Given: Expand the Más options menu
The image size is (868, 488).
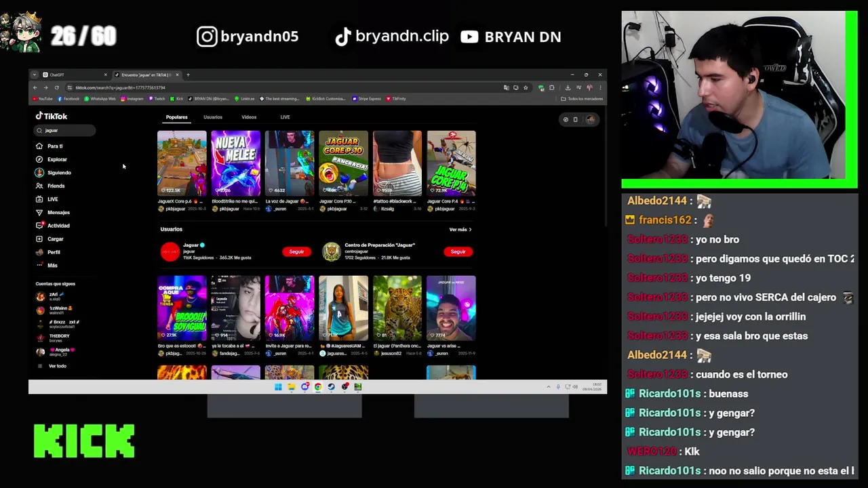Looking at the screenshot, I should [47, 265].
